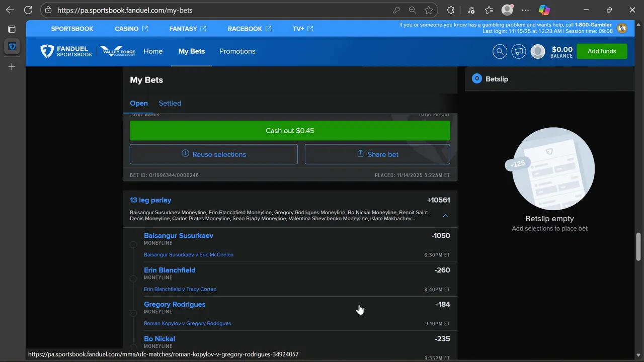Screen dimensions: 644x362
Task: Click the browser address bar URL
Action: [125, 10]
